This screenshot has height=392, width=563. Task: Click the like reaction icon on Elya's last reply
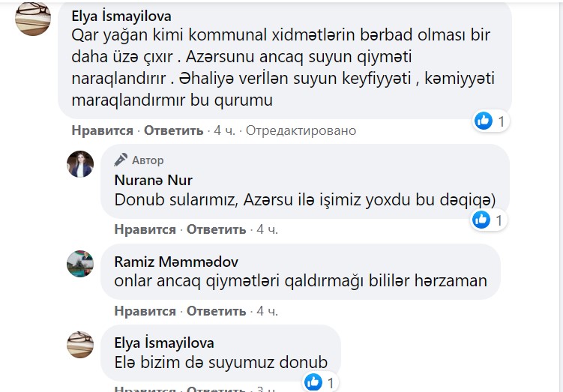click(x=313, y=382)
